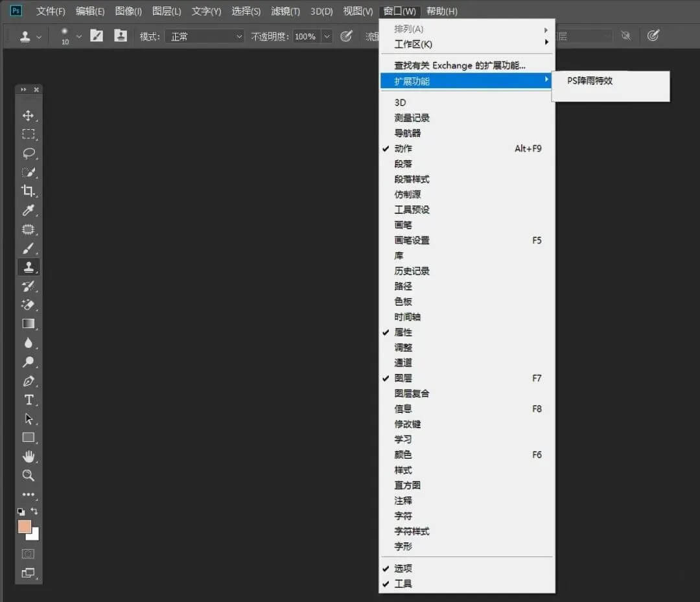Select the Hand tool
Image resolution: width=700 pixels, height=602 pixels.
point(28,456)
